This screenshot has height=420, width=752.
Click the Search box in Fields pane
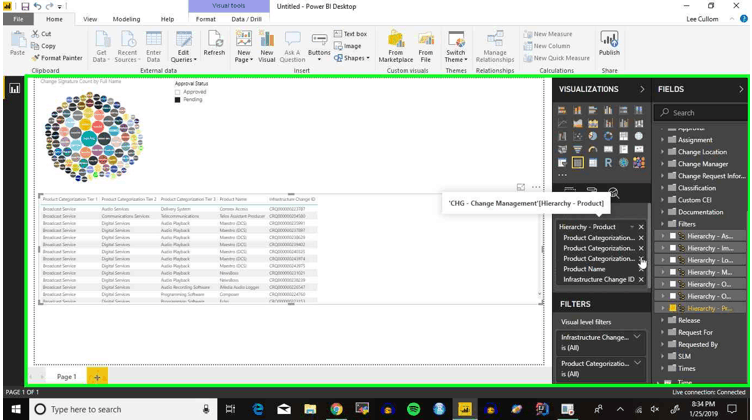tap(700, 113)
